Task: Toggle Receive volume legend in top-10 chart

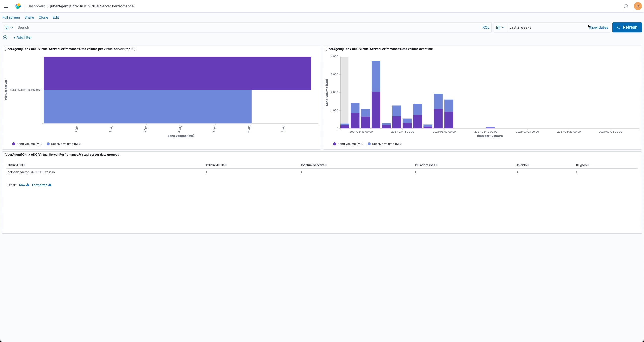Action: [x=66, y=144]
